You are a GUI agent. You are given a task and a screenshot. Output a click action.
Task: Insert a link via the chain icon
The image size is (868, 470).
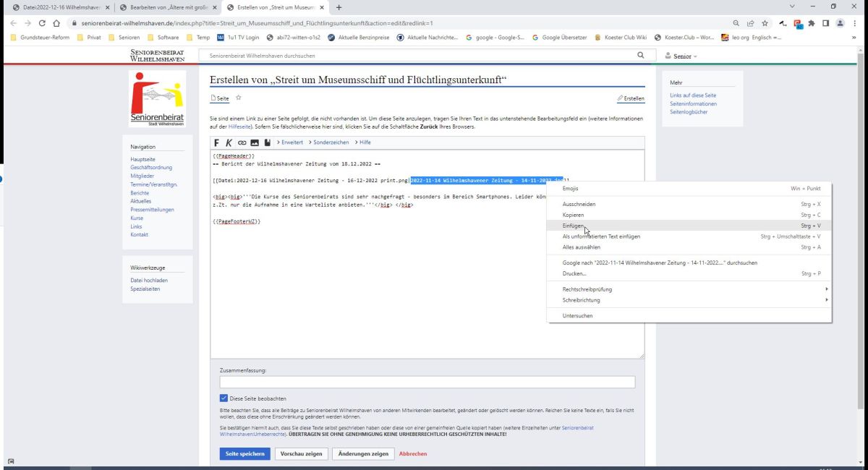tap(242, 142)
